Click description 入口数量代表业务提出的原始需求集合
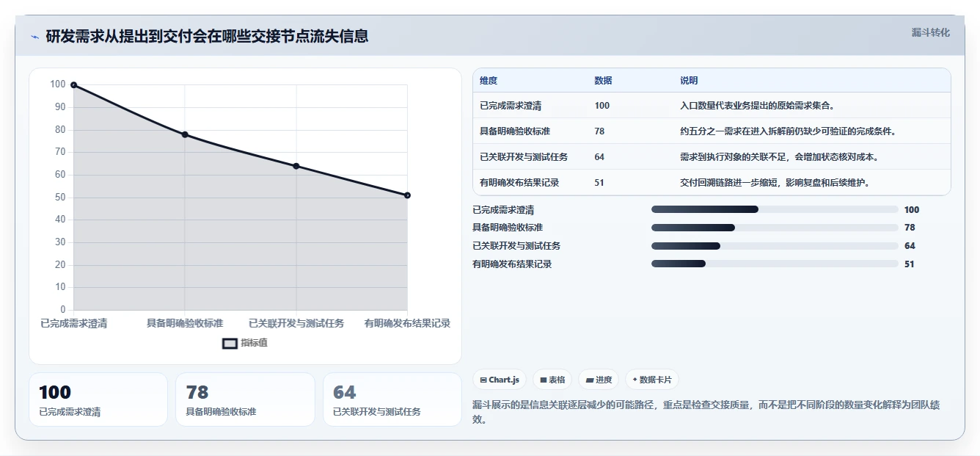 pyautogui.click(x=757, y=106)
